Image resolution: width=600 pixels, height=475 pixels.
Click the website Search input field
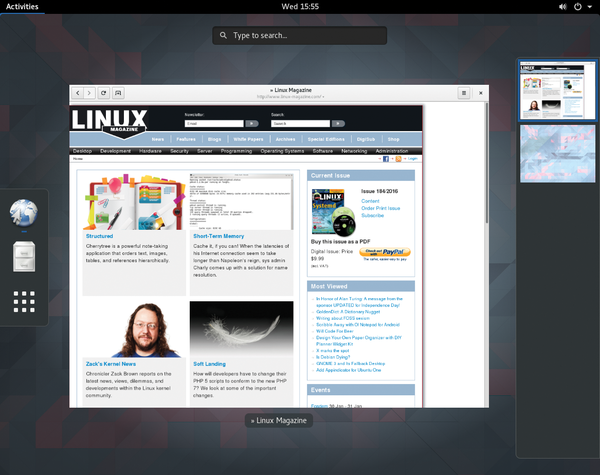click(300, 124)
